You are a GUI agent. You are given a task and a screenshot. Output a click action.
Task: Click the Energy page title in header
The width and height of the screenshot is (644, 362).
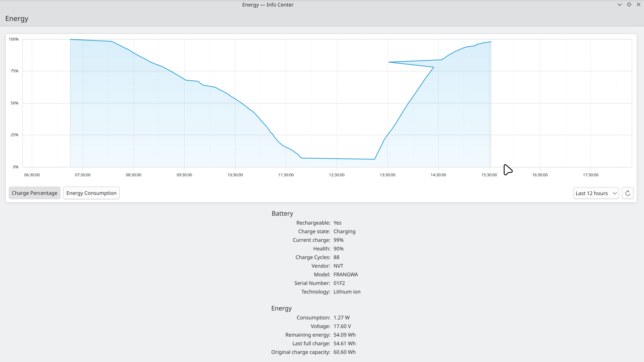pos(17,19)
